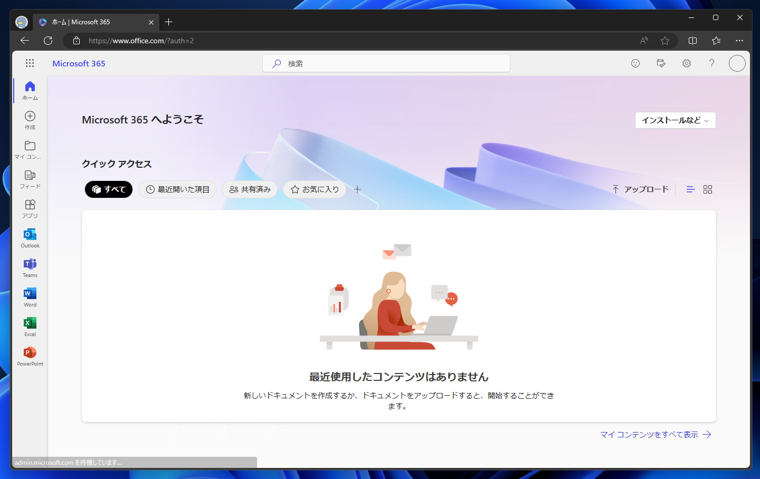760x479 pixels.
Task: Open the browser split screen icon
Action: coord(693,41)
